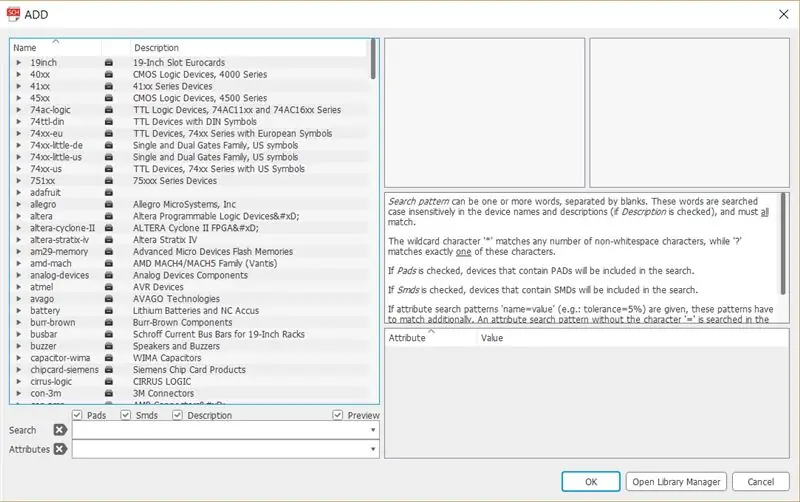Viewport: 800px width, 502px height.
Task: Open the Attributes history dropdown arrow
Action: pos(373,449)
